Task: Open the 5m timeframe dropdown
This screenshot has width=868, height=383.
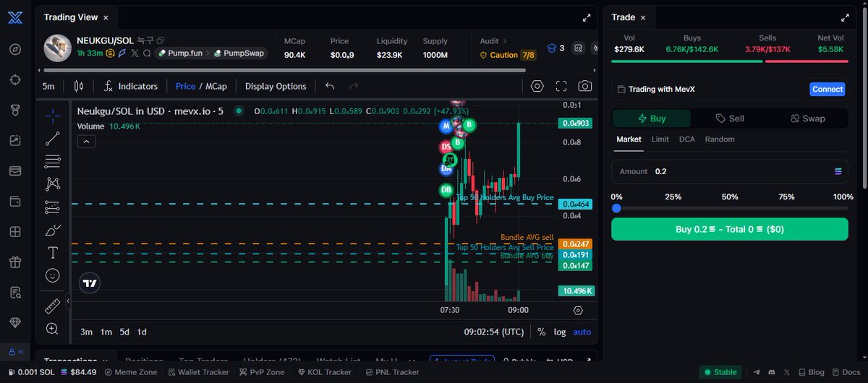Action: click(48, 86)
